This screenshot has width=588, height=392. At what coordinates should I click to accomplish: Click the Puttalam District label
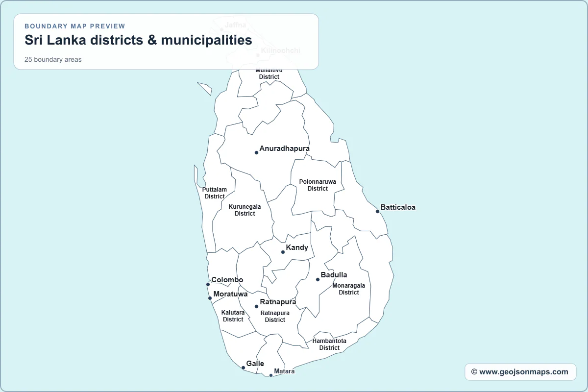[x=215, y=193]
